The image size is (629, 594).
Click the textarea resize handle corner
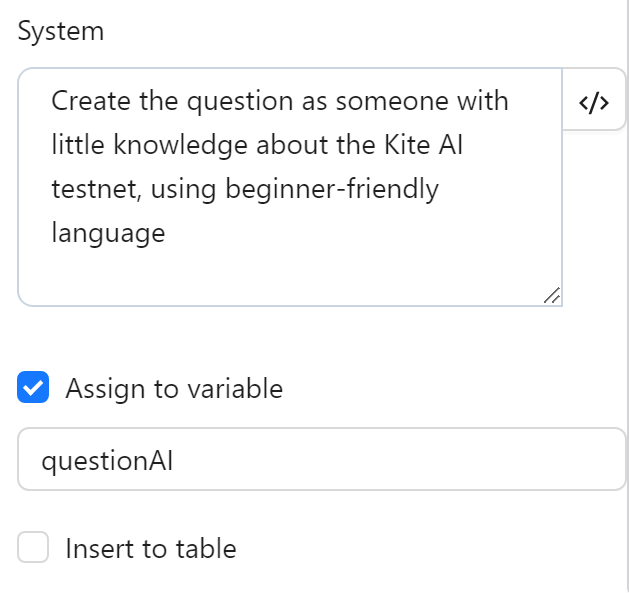point(551,295)
